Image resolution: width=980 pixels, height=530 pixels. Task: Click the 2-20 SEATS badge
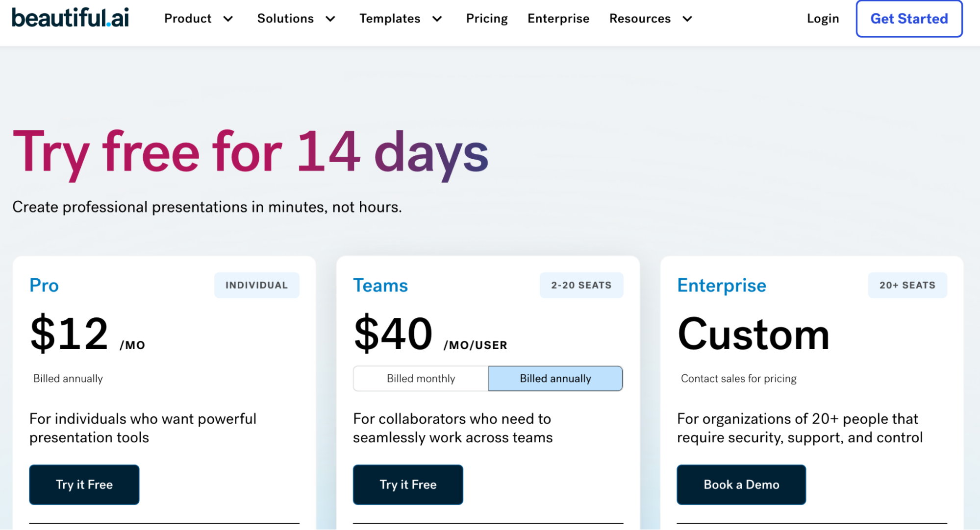tap(581, 285)
